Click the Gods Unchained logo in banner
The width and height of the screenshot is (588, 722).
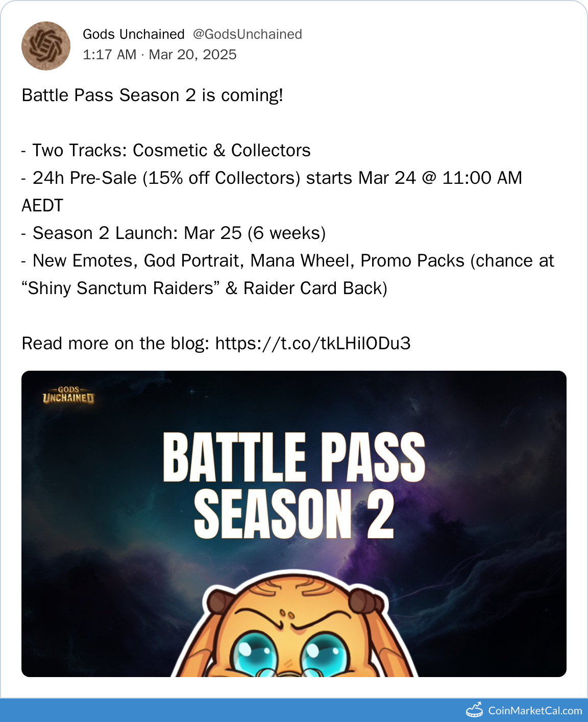coord(69,395)
